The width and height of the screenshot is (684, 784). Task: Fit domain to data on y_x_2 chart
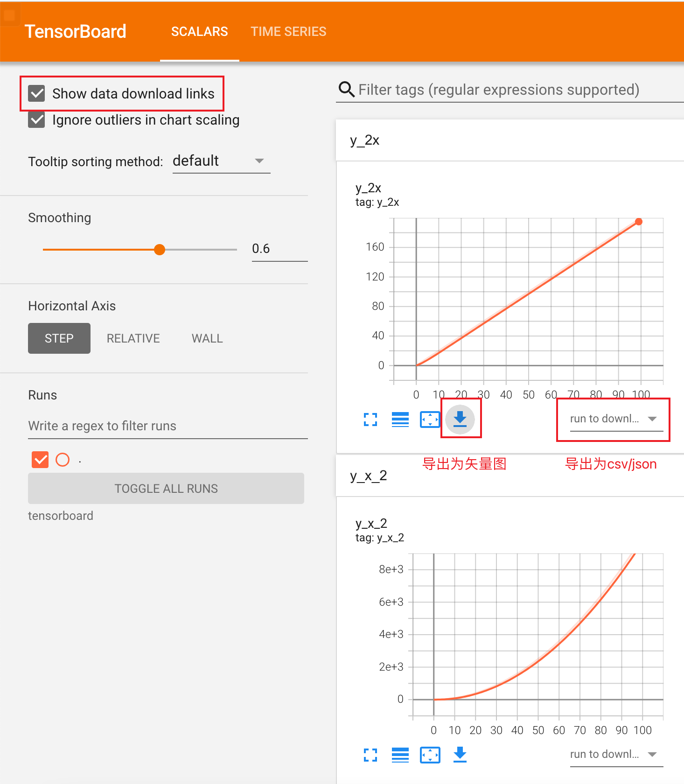coord(430,755)
